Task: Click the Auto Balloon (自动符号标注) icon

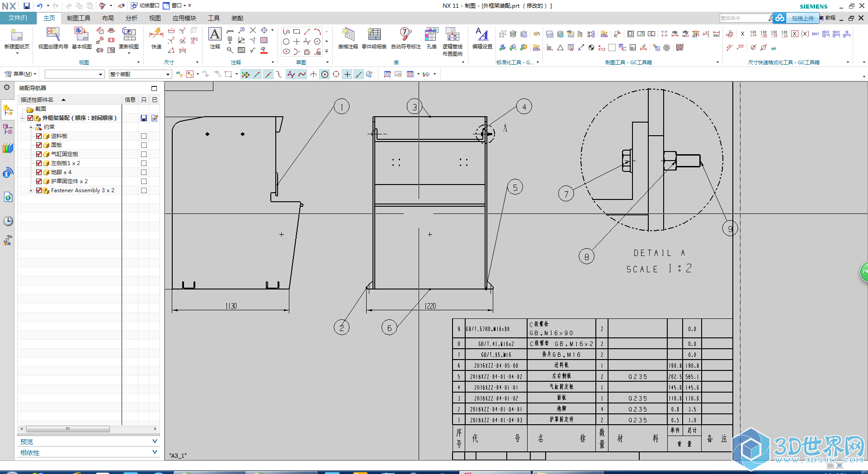Action: pyautogui.click(x=406, y=35)
